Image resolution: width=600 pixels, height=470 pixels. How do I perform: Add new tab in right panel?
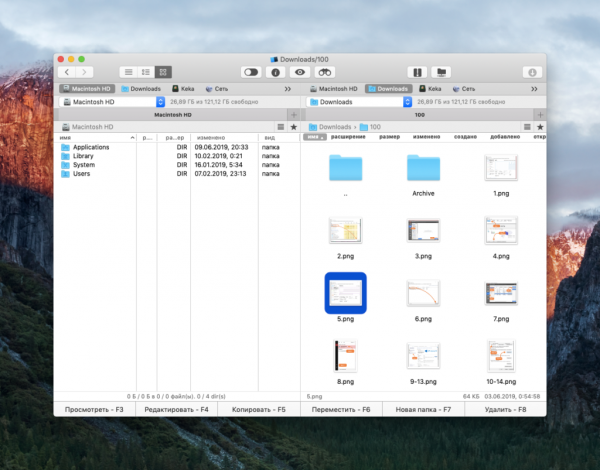[x=540, y=115]
